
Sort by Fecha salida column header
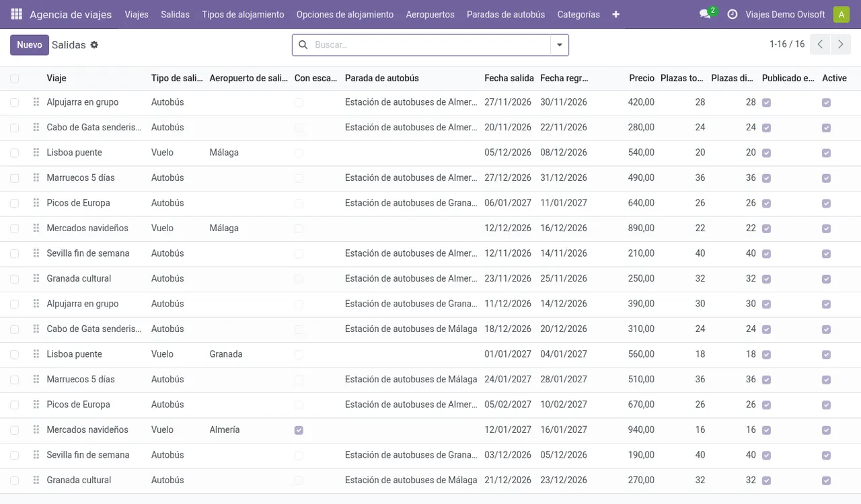point(509,79)
